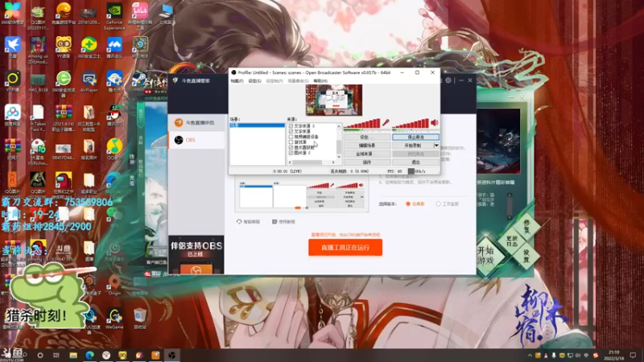Open 腾讯QQ penguin desktop icon

114,115
